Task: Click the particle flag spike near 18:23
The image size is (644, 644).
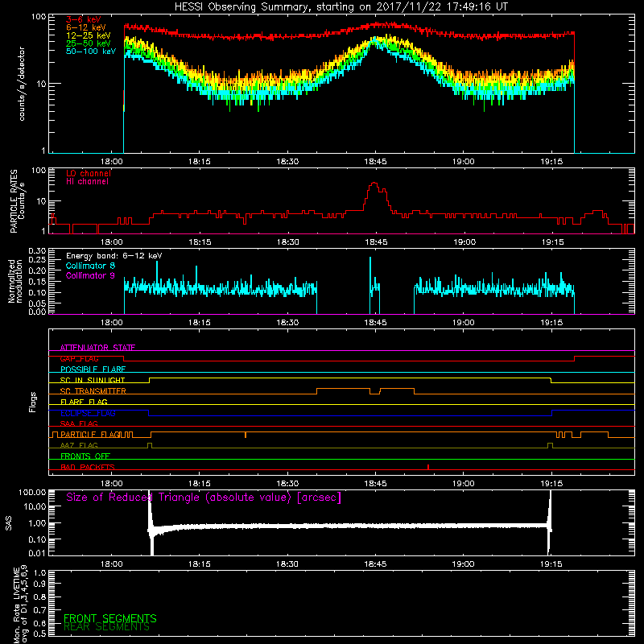Action: tap(246, 435)
